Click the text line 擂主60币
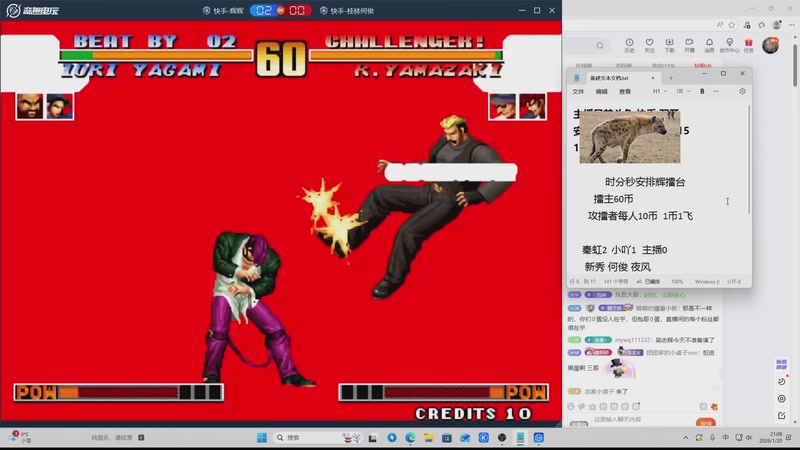 pos(613,199)
